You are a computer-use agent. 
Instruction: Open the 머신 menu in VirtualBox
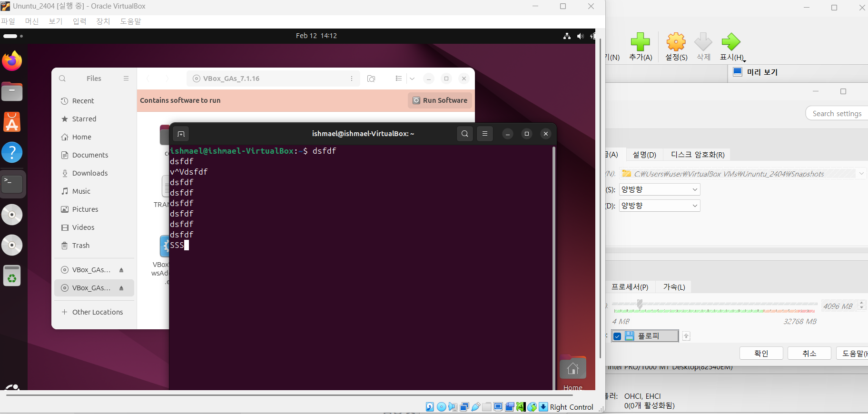click(32, 21)
